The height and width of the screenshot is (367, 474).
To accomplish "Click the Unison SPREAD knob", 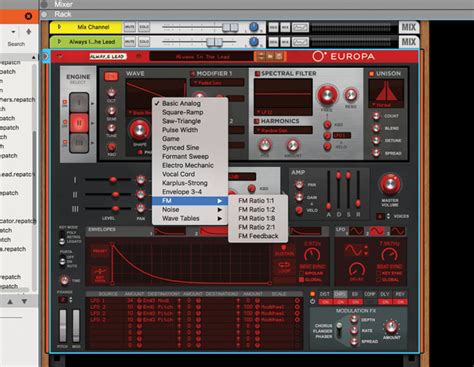I will pyautogui.click(x=376, y=153).
